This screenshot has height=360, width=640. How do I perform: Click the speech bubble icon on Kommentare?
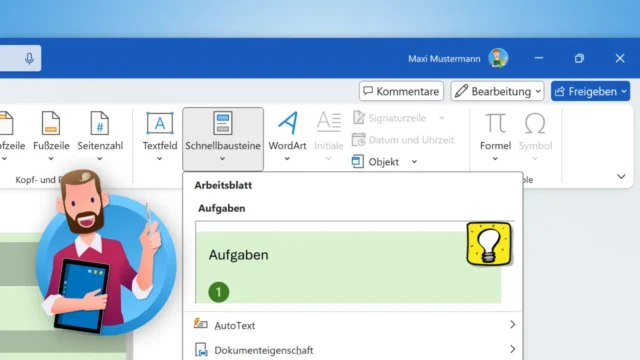368,91
